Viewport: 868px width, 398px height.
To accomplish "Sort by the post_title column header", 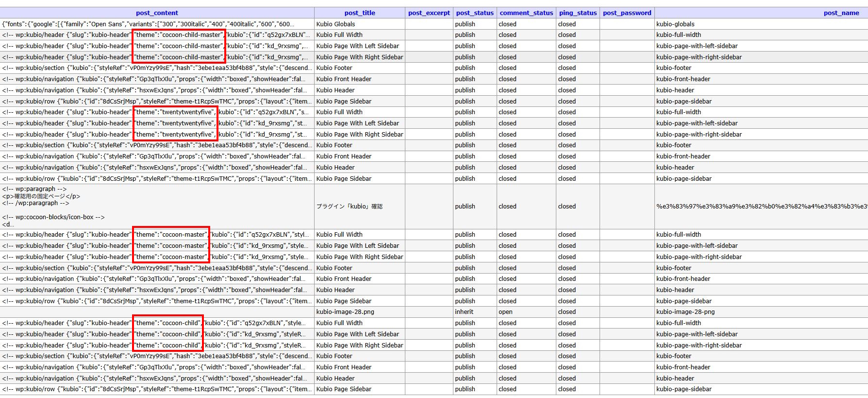I will [x=360, y=13].
